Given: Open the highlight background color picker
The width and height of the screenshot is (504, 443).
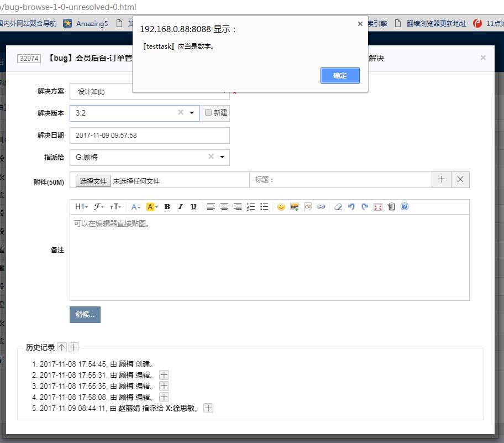Looking at the screenshot, I should coord(152,207).
